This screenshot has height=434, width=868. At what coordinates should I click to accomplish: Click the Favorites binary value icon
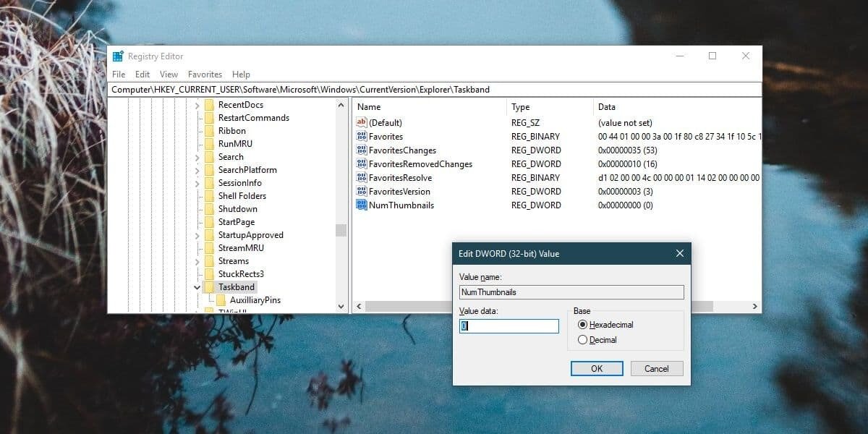pos(362,137)
